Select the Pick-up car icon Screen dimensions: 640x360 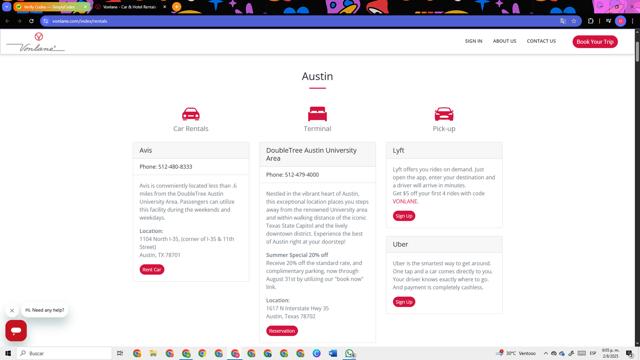444,114
